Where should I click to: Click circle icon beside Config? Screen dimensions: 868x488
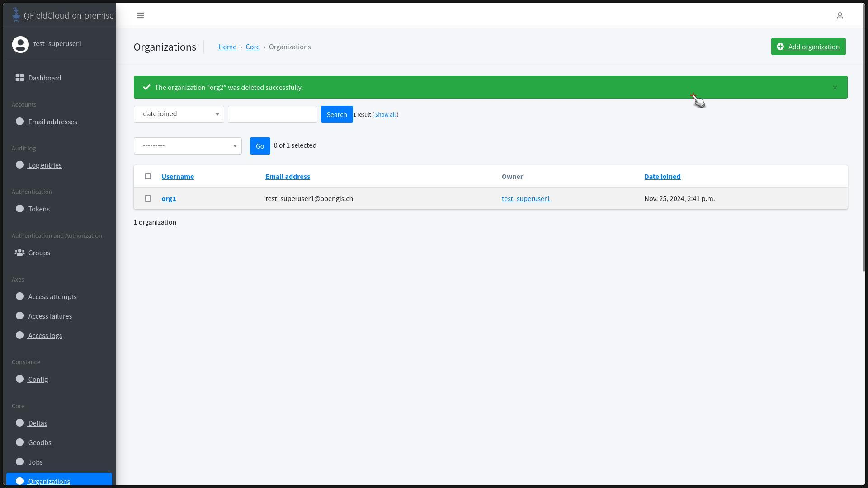point(19,379)
